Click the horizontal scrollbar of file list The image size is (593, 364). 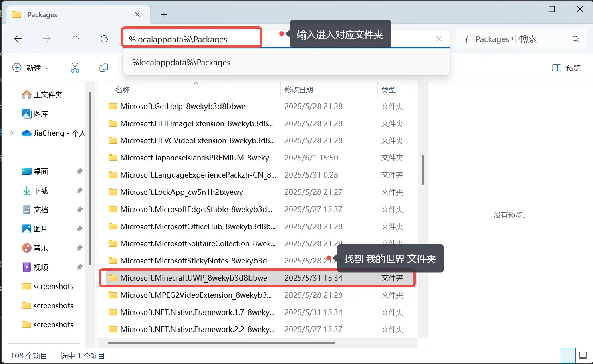tap(221, 343)
